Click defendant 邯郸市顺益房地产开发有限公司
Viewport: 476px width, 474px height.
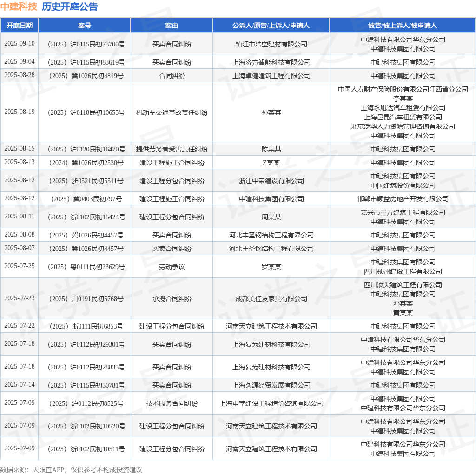403,199
